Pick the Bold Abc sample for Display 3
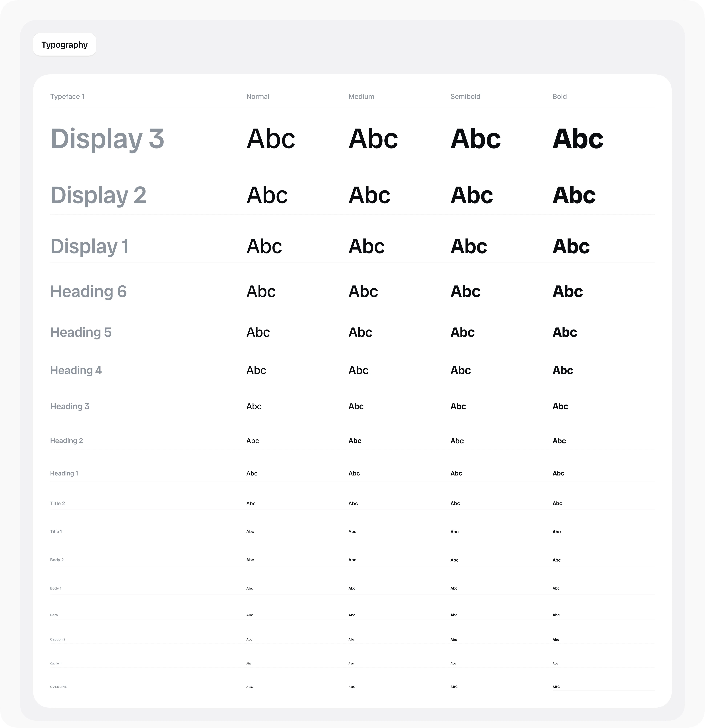The image size is (705, 728). [x=577, y=139]
